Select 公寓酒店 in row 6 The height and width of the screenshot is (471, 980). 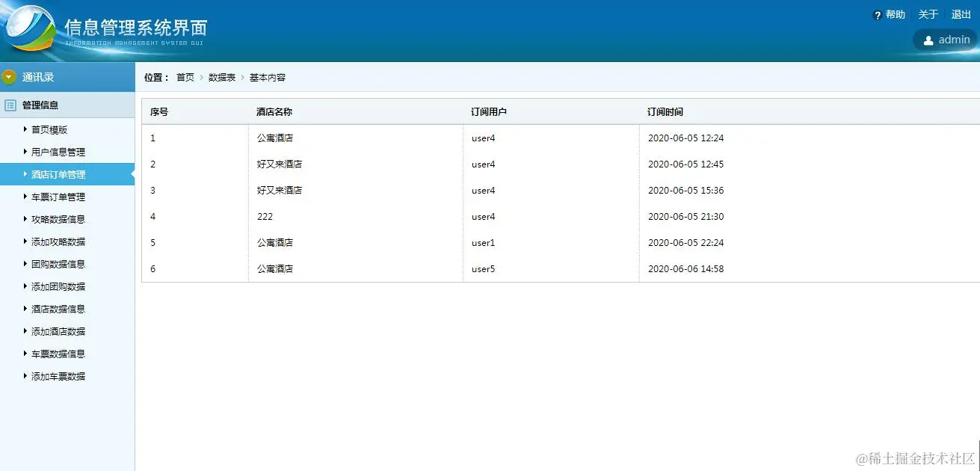tap(275, 269)
